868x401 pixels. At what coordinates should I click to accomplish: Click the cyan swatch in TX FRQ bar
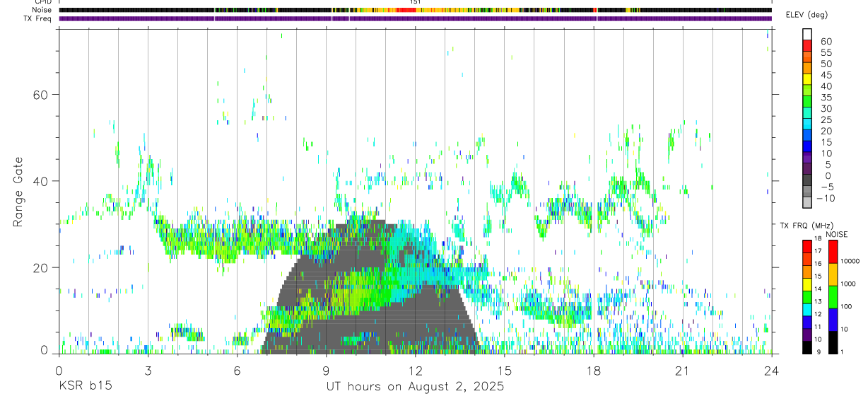tap(807, 309)
